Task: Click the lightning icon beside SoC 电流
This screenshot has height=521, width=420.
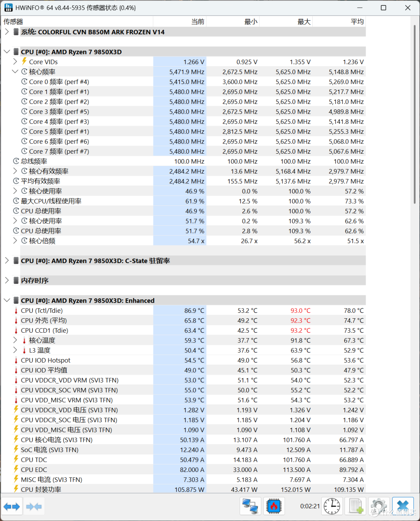Action: tap(16, 449)
